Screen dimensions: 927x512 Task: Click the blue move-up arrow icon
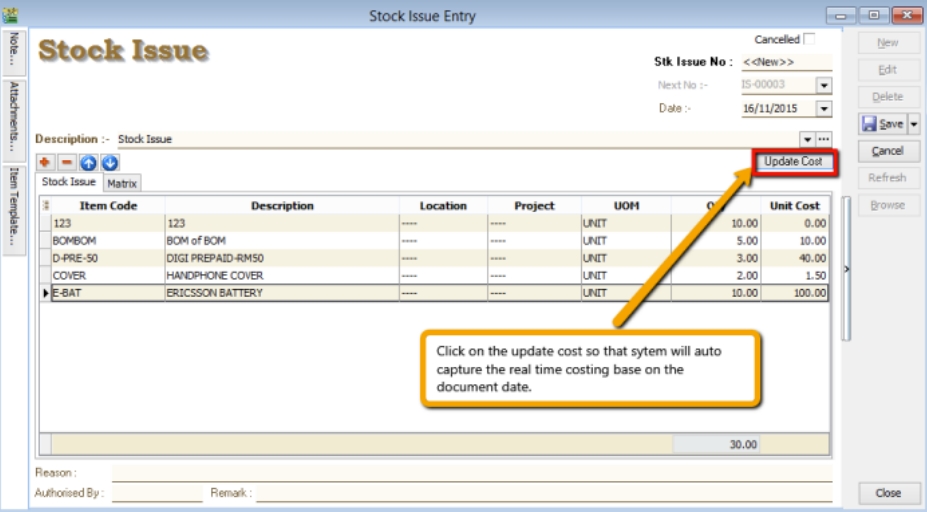[88, 162]
